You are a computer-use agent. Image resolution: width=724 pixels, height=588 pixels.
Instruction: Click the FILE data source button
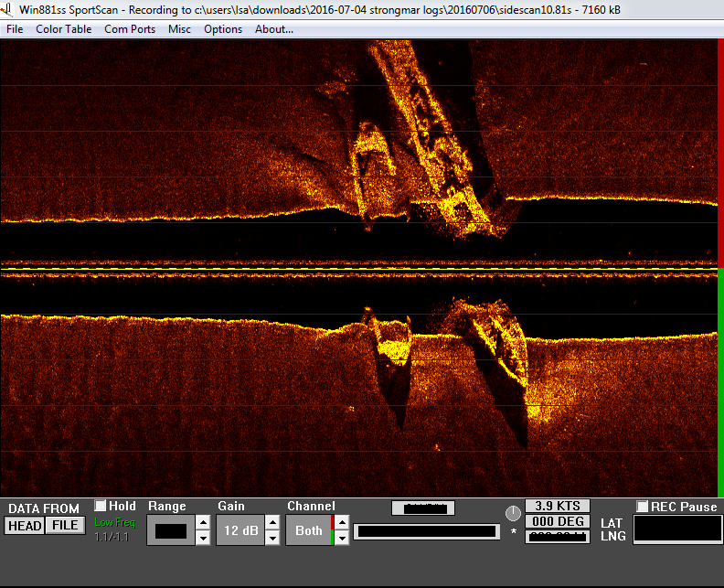65,526
